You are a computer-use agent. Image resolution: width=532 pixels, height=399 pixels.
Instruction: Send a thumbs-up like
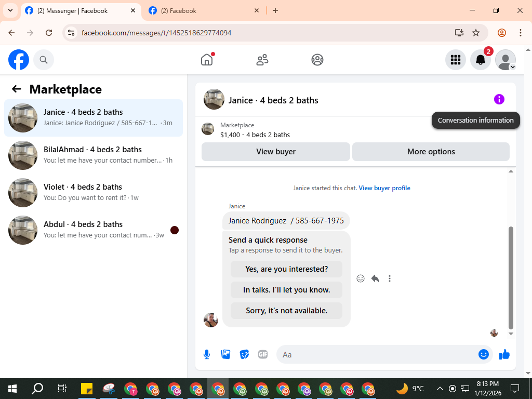[x=504, y=354]
